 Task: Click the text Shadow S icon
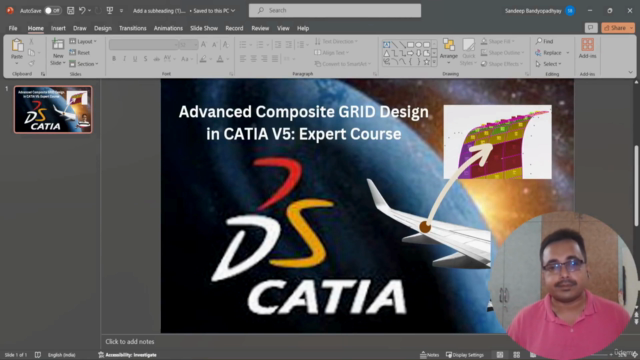pyautogui.click(x=145, y=59)
